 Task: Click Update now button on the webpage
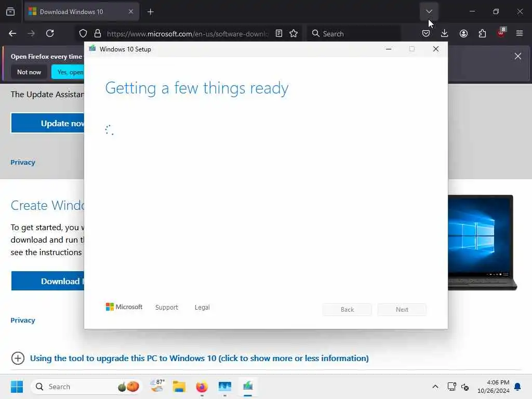(x=48, y=123)
